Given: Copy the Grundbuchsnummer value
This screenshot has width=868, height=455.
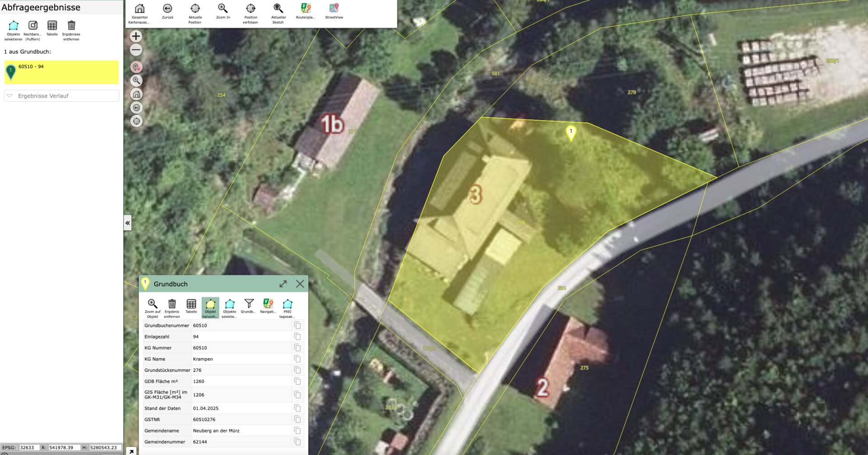Looking at the screenshot, I should (x=297, y=325).
